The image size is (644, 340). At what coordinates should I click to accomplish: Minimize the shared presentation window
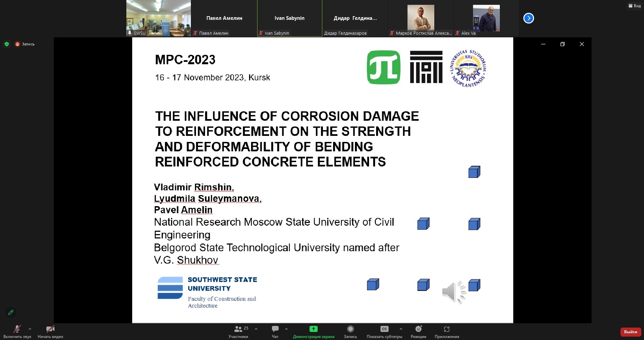click(543, 44)
